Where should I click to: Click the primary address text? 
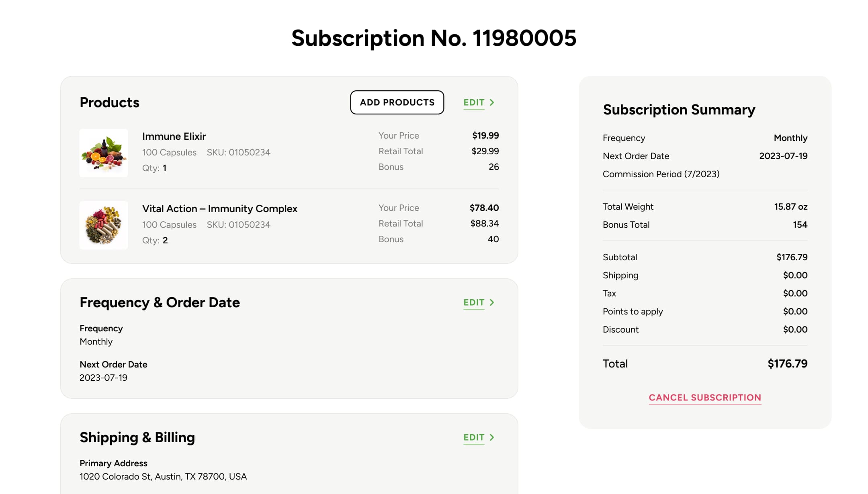pos(163,476)
